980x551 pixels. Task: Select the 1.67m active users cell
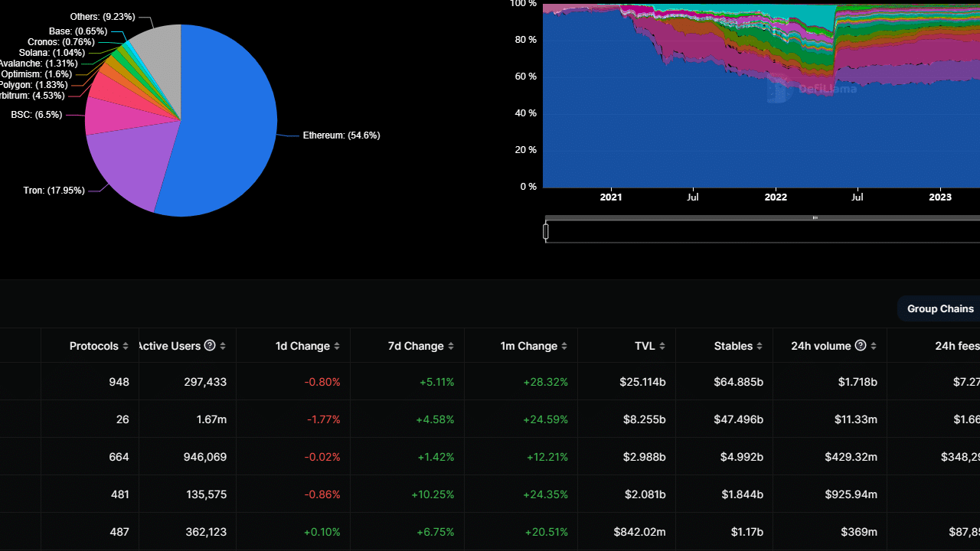click(211, 419)
